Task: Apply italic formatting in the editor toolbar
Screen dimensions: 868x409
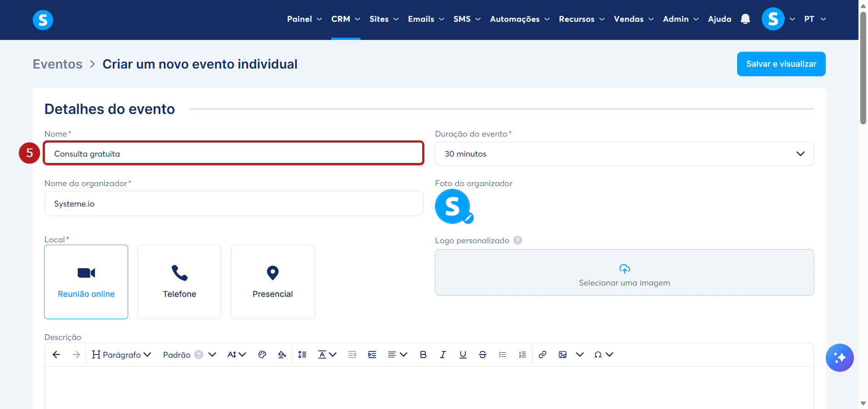Action: point(443,355)
